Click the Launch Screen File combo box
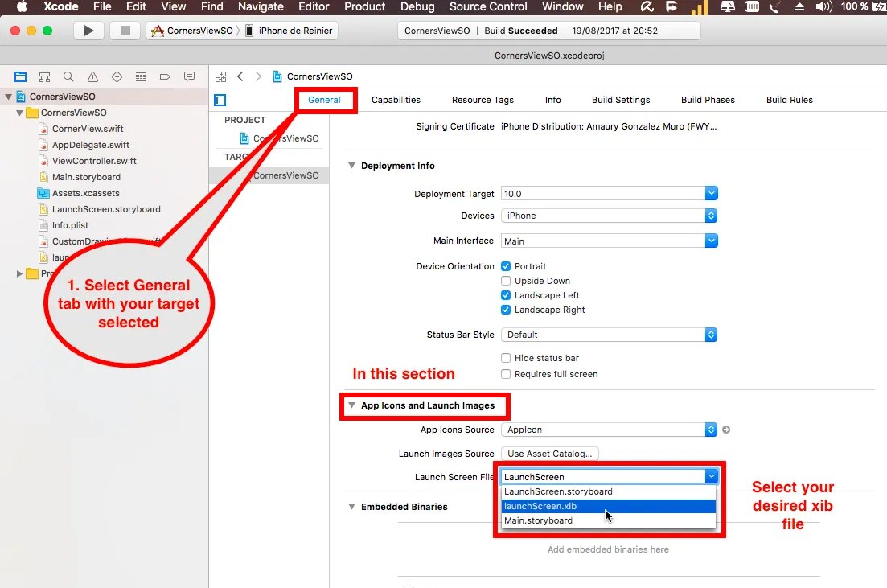Screen dimensions: 887x588 click(x=610, y=476)
